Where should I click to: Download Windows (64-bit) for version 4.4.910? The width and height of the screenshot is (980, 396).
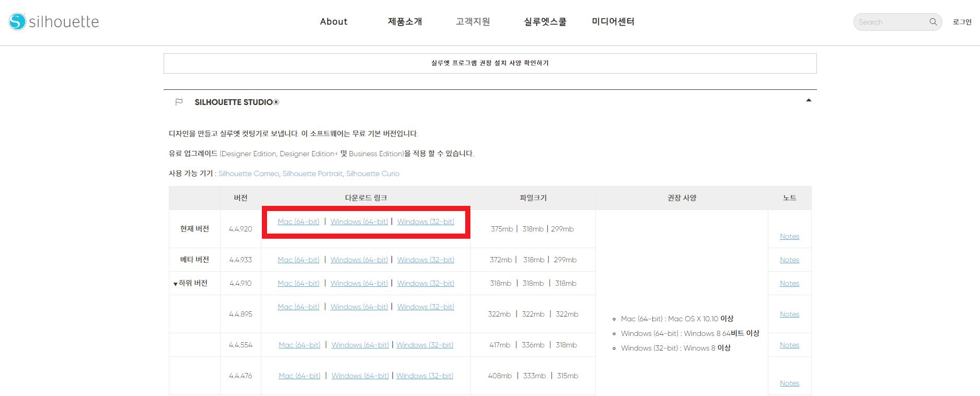point(359,283)
